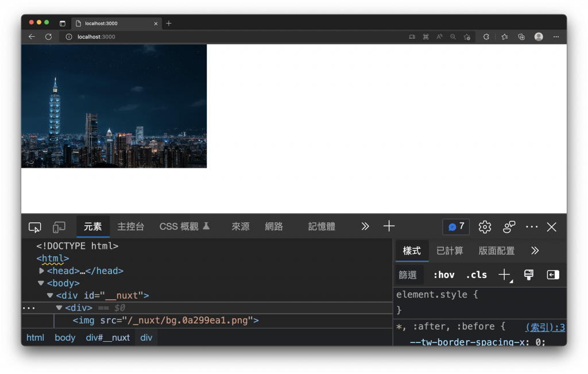The height and width of the screenshot is (374, 588).
Task: Open the DevTools customize ellipsis menu
Action: [x=532, y=227]
